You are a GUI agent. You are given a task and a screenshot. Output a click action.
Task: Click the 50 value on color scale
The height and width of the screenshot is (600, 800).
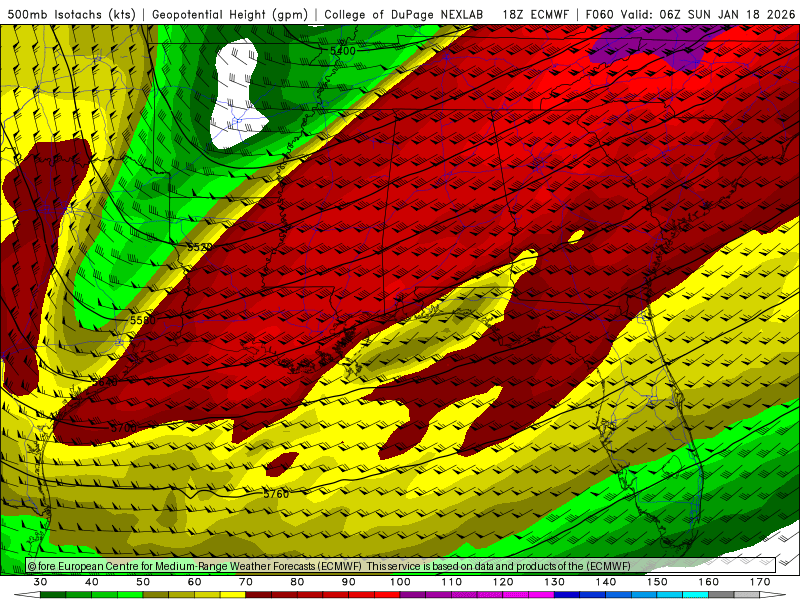[143, 582]
